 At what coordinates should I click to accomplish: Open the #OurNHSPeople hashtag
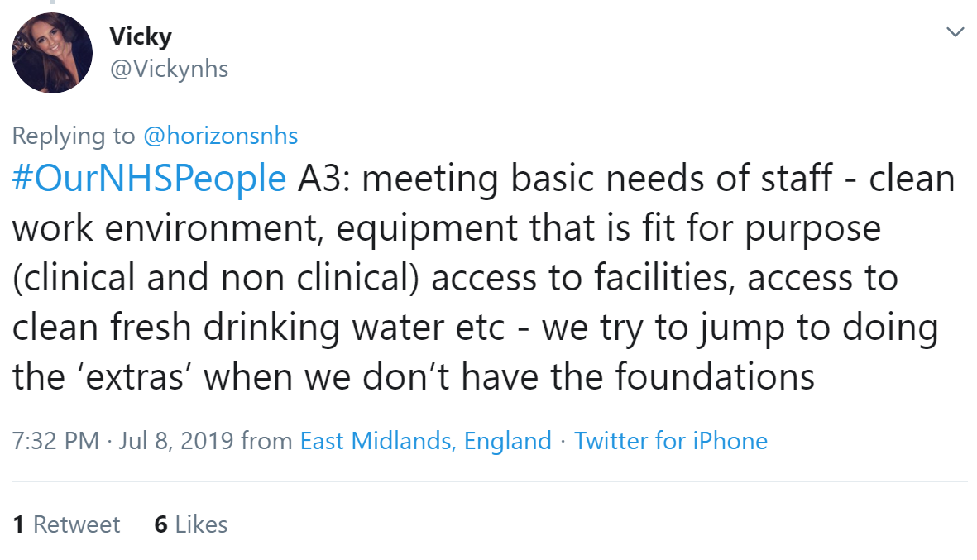click(150, 179)
